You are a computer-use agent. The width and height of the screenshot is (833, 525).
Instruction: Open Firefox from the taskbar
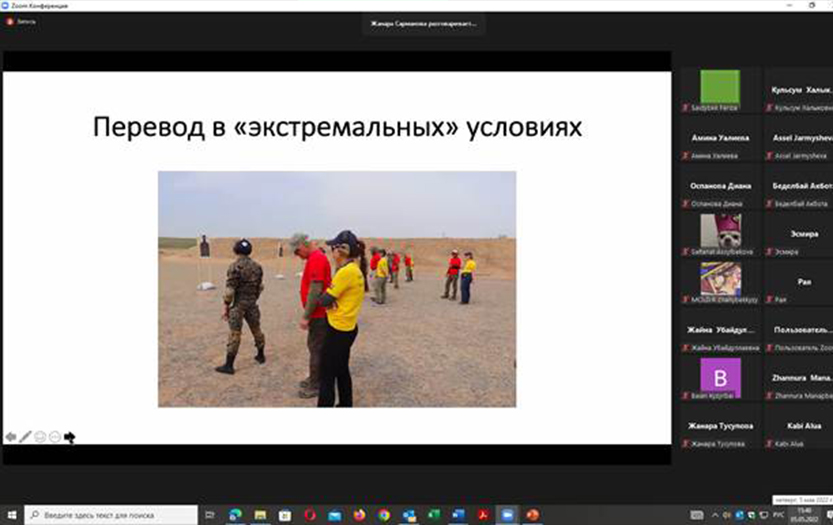[359, 515]
